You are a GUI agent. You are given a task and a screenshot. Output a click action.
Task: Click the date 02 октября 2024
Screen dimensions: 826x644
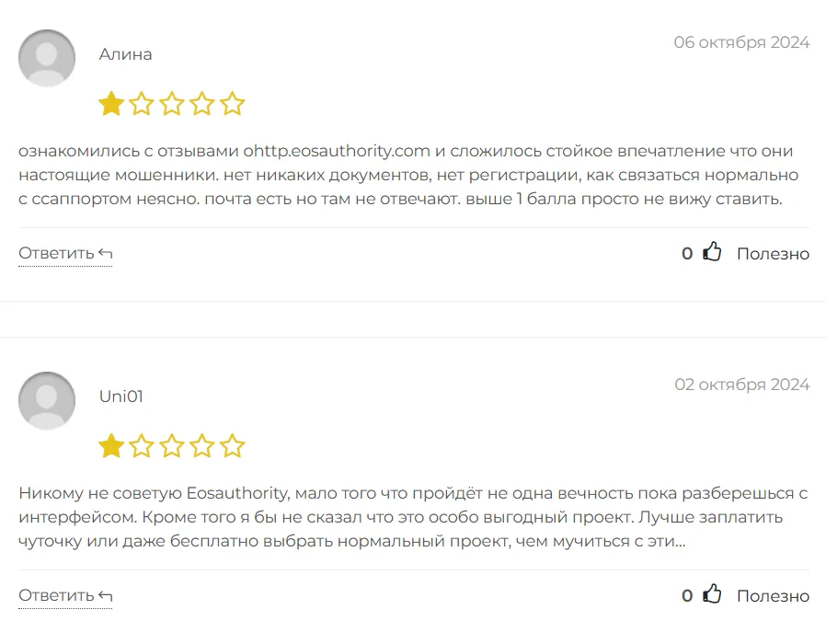(x=741, y=385)
